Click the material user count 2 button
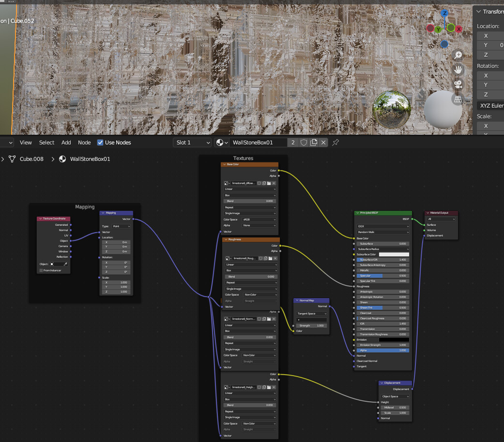Image resolution: width=504 pixels, height=442 pixels. click(293, 142)
